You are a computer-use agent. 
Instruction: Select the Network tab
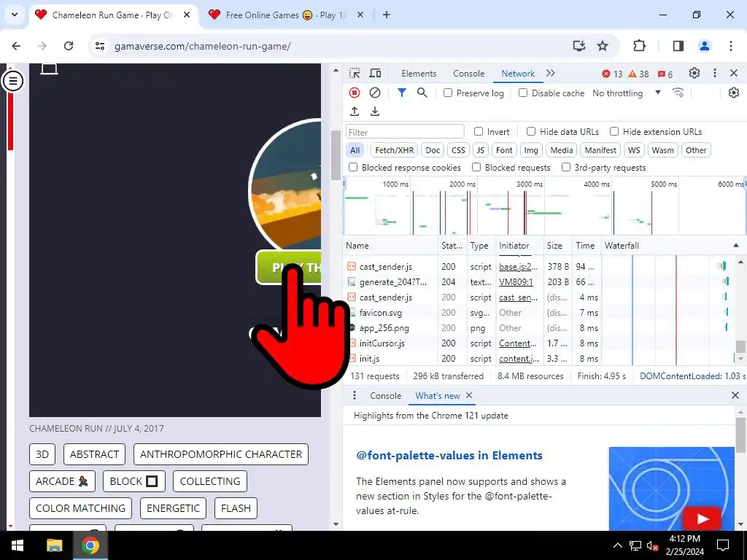click(x=518, y=74)
